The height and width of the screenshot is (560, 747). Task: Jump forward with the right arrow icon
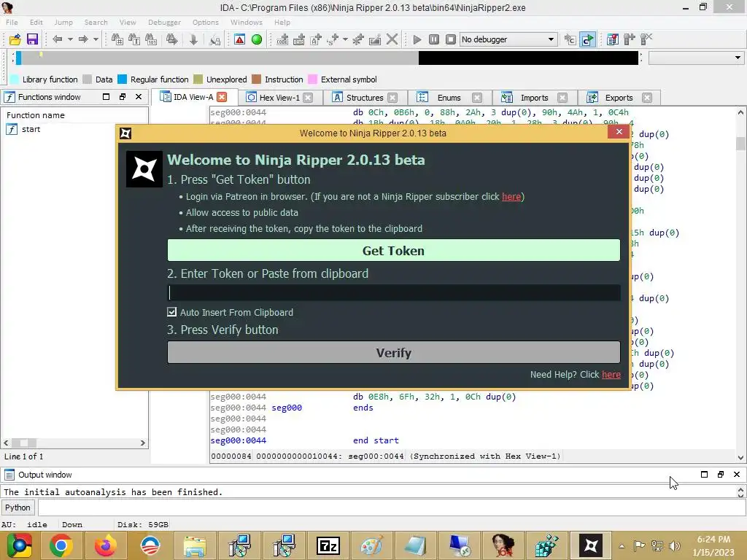83,39
